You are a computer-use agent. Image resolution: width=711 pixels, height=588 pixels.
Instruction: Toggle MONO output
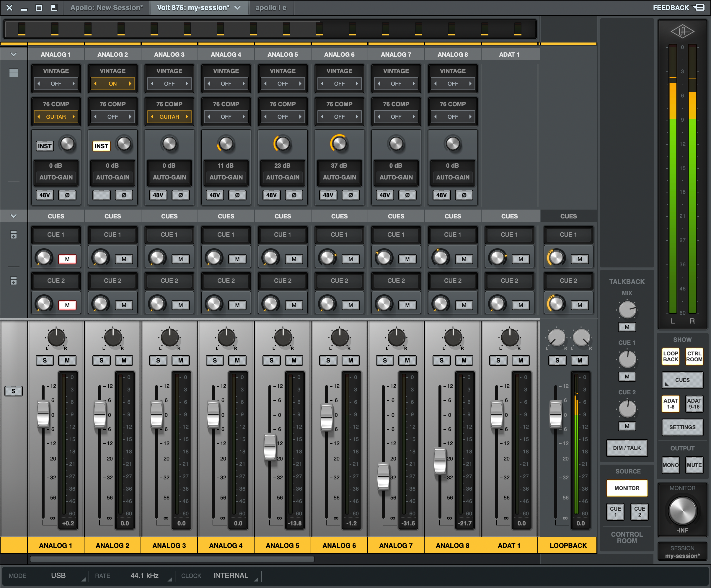tap(670, 465)
